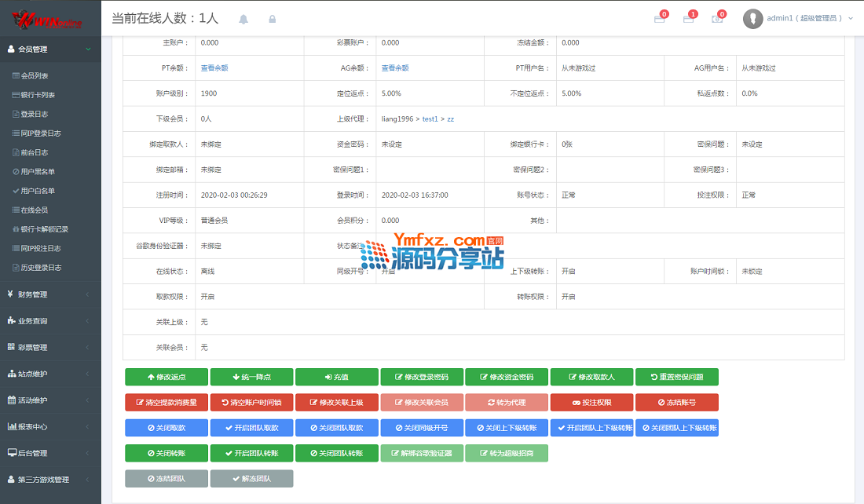Click the red 冻结账号 button
Image resolution: width=864 pixels, height=504 pixels.
coord(676,402)
